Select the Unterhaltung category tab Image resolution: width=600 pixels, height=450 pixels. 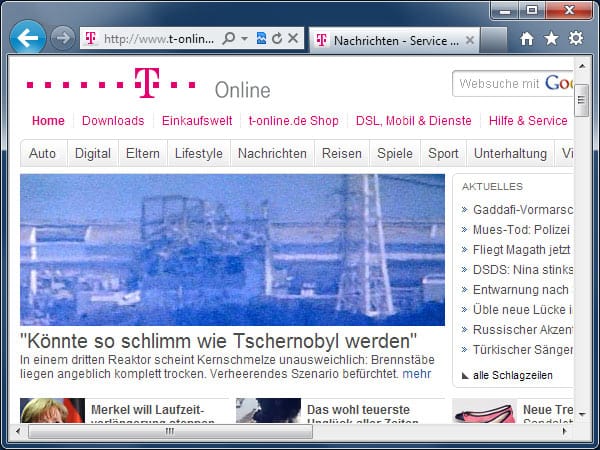pos(510,153)
